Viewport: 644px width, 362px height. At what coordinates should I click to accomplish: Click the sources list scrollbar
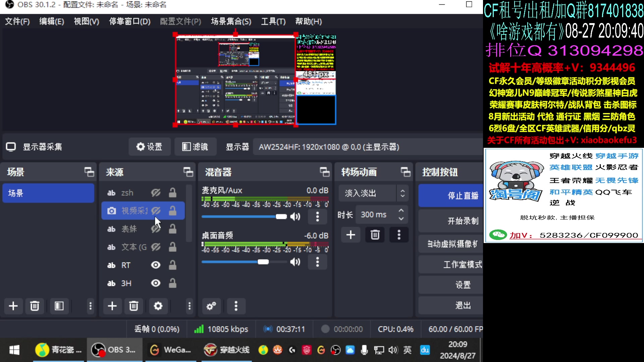tap(189, 213)
